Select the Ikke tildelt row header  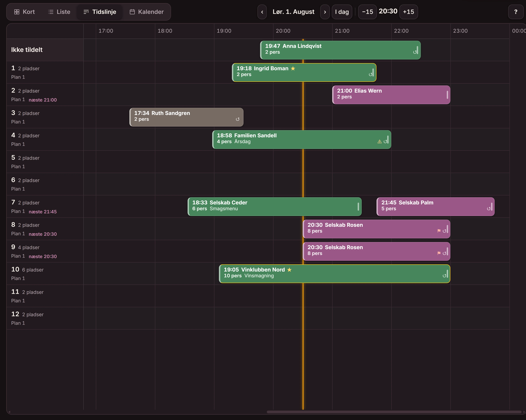[x=45, y=50]
